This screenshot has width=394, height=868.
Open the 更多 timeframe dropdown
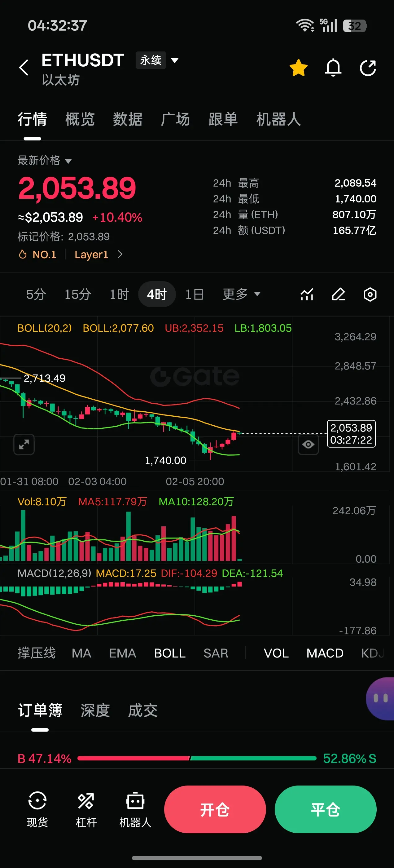tap(242, 294)
